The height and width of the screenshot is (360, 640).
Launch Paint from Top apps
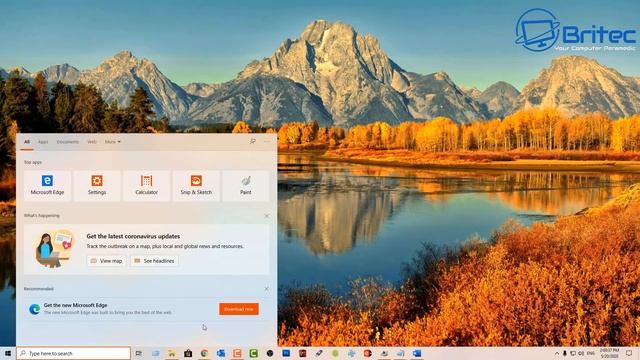[246, 186]
